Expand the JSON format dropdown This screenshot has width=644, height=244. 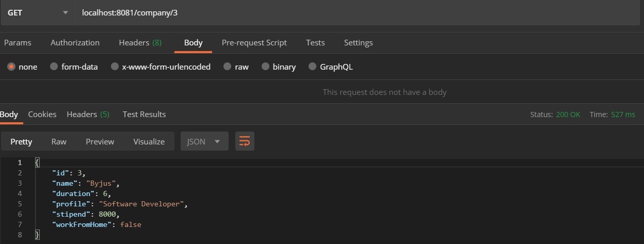click(204, 141)
